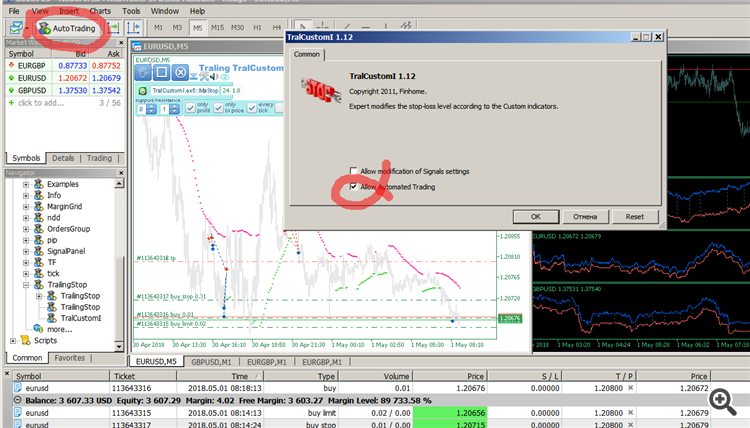Expand the Examples folder in Navigator
750x428 pixels.
click(26, 184)
